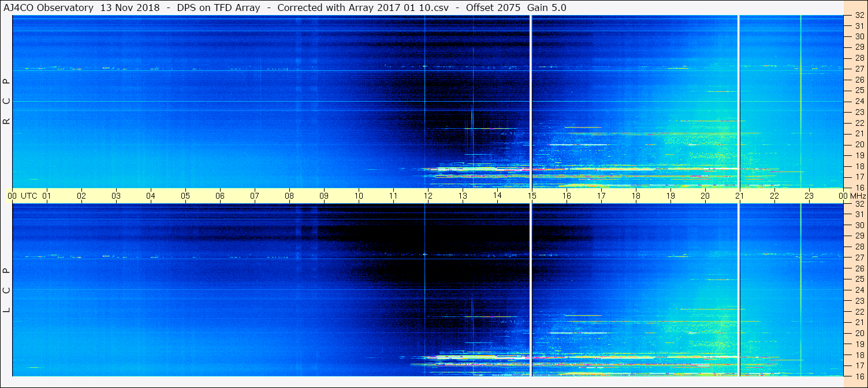Click the 26 MHz label on the LCP scale
Viewport: 868px width, 388px height.
859,268
